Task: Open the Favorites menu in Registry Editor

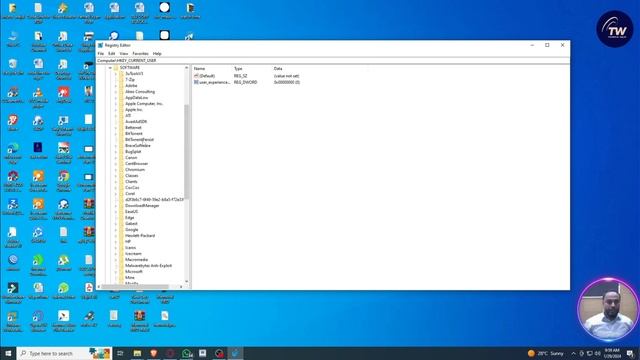Action: pos(140,53)
